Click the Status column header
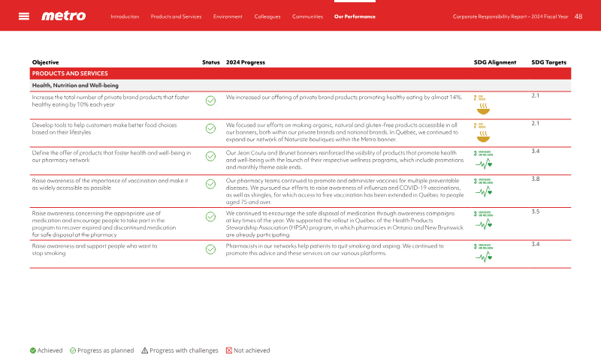601x364 pixels. point(211,62)
